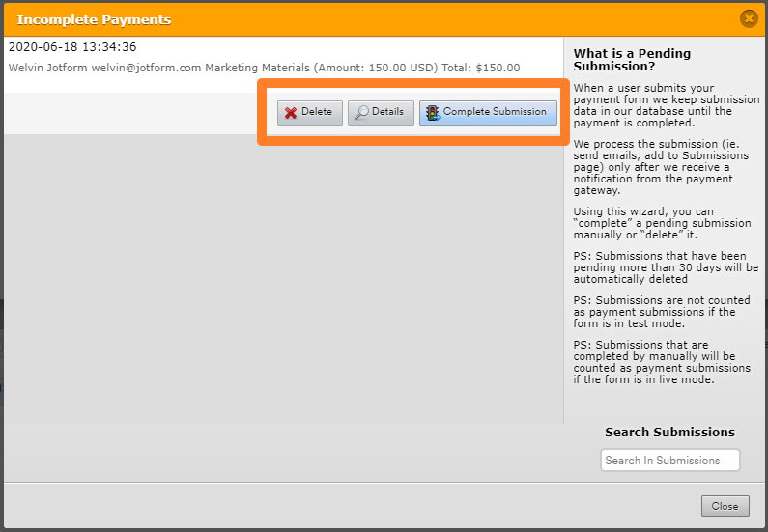
Task: Click the Search Submissions label
Action: click(669, 432)
